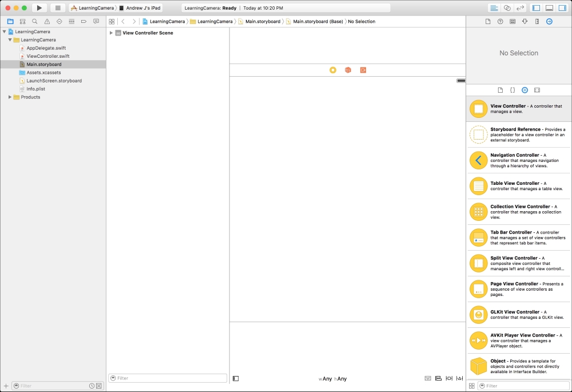Viewport: 572px width, 392px height.
Task: Open the Assistant editor
Action: pyautogui.click(x=506, y=8)
